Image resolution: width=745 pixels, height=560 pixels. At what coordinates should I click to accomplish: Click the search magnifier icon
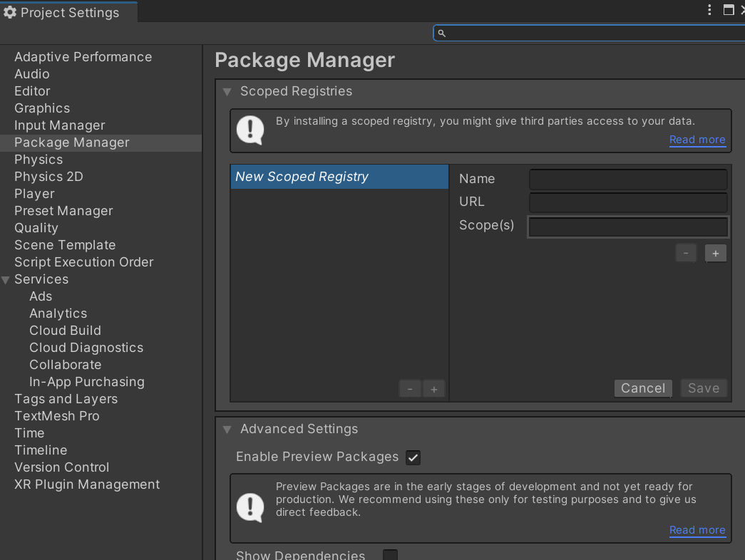point(441,33)
